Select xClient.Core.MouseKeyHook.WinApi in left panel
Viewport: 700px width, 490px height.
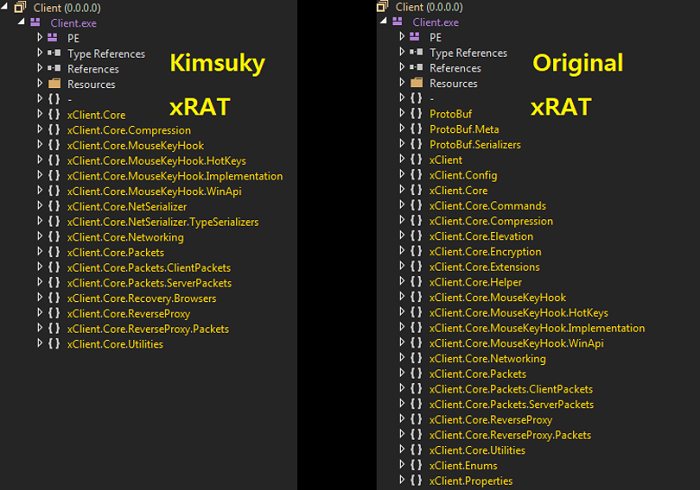pyautogui.click(x=154, y=191)
